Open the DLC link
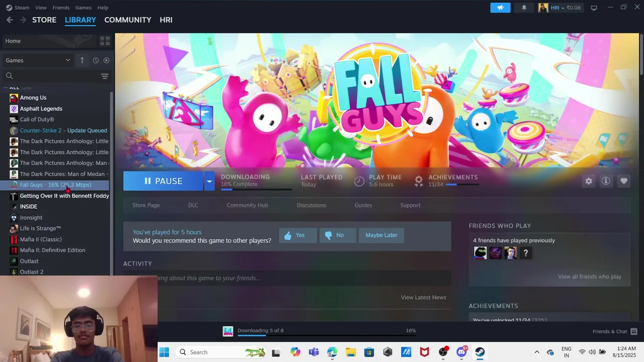 (x=193, y=205)
